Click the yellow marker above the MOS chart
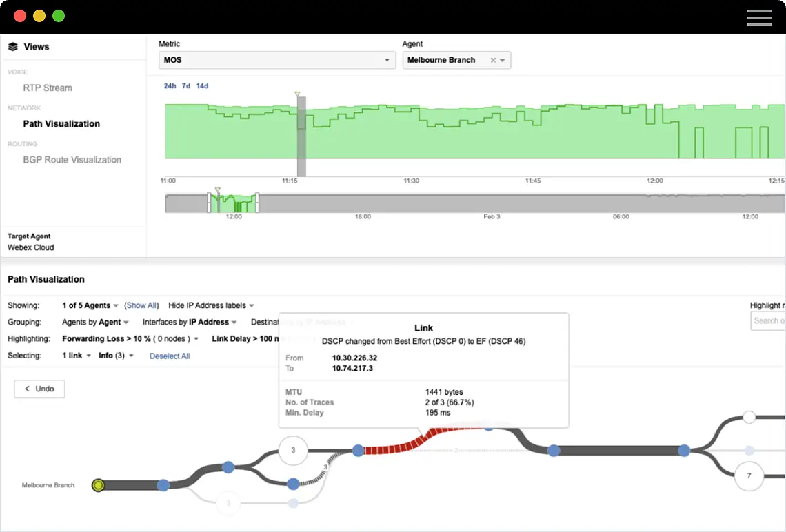 [x=297, y=94]
